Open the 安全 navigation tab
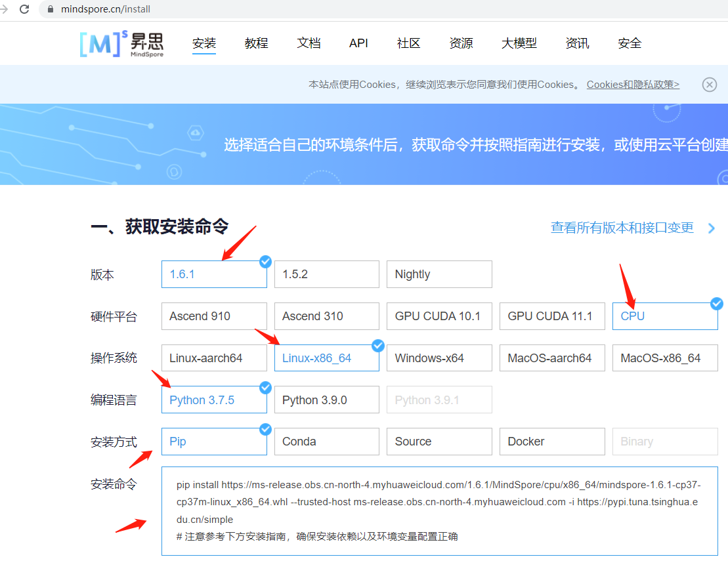 pyautogui.click(x=630, y=43)
